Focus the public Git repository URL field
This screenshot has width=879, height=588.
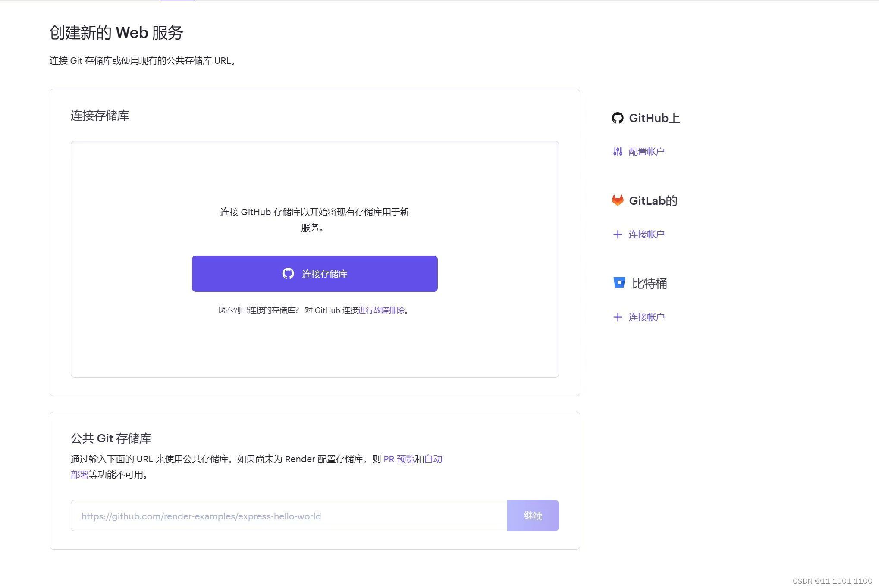coord(289,516)
